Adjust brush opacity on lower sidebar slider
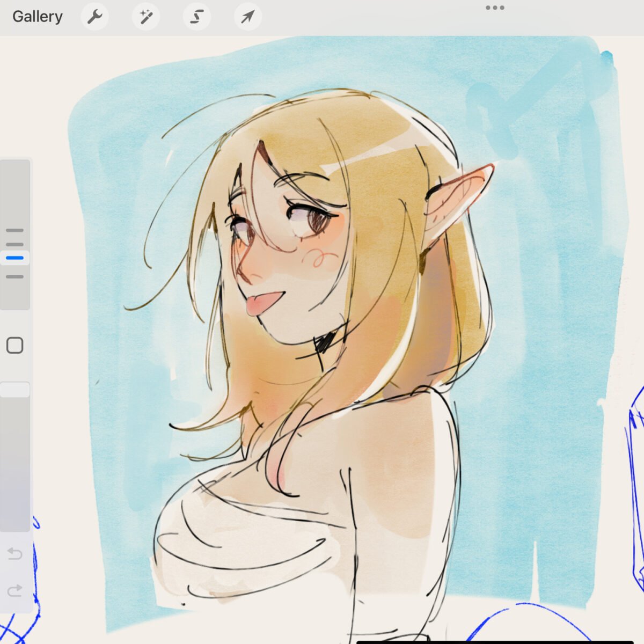 (x=15, y=456)
